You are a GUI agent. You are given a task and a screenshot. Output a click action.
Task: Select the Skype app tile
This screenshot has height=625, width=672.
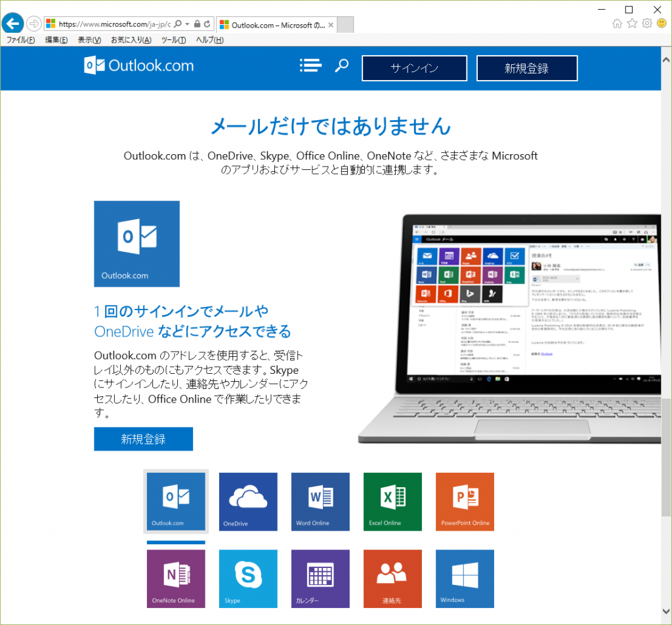coord(248,578)
